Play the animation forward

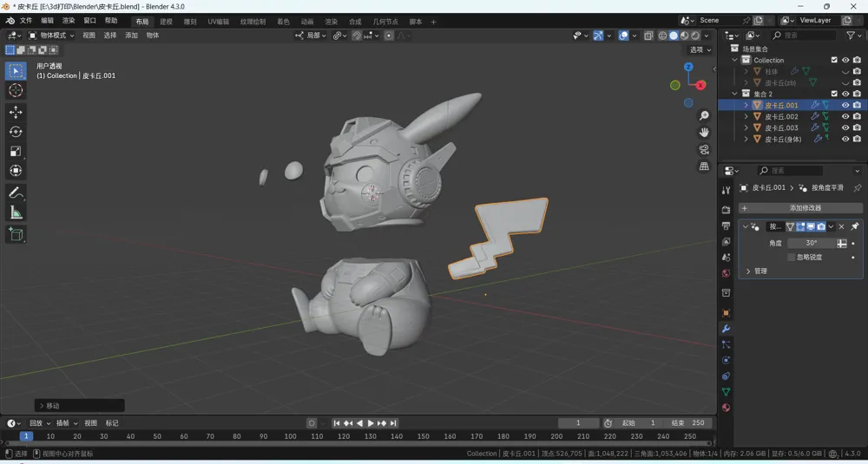point(371,423)
